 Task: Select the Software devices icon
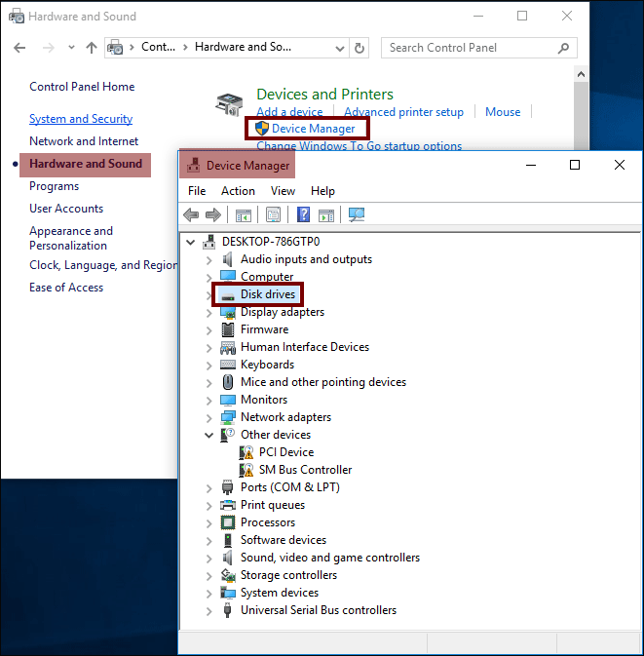point(228,540)
